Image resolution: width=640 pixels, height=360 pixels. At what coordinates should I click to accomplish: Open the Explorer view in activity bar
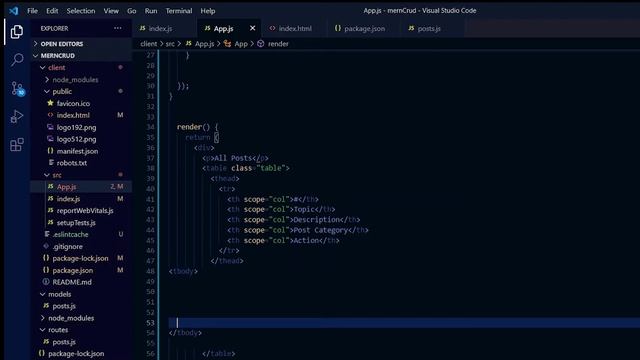(16, 32)
